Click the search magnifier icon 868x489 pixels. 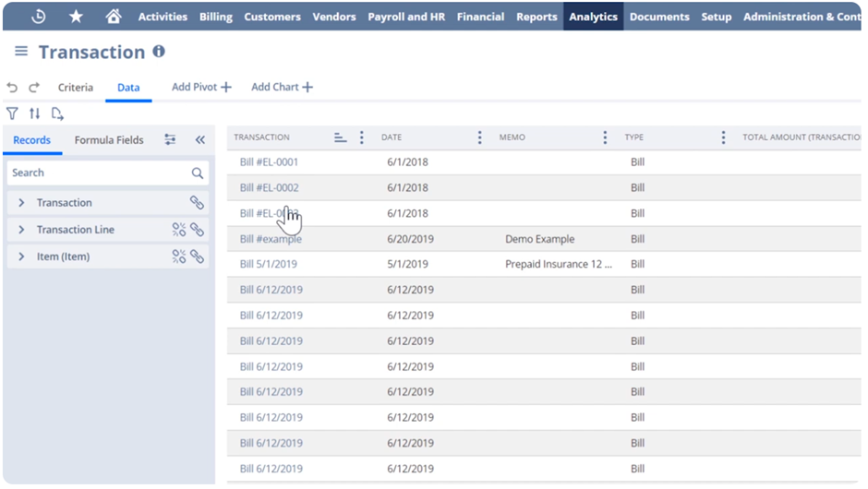tap(197, 173)
